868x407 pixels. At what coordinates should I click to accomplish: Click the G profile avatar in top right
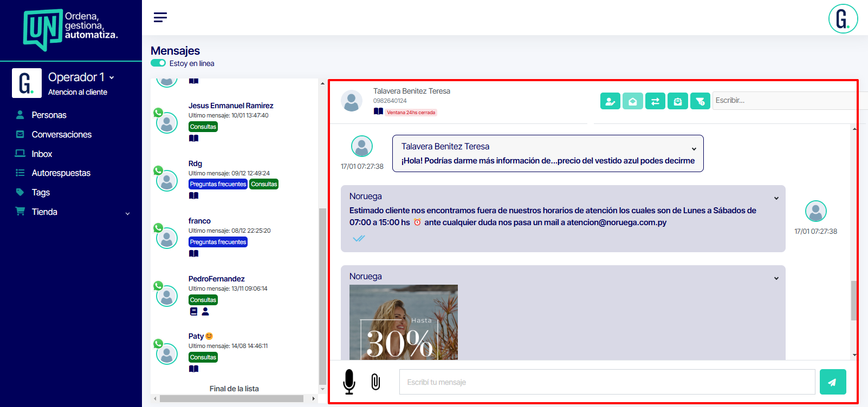tap(843, 19)
